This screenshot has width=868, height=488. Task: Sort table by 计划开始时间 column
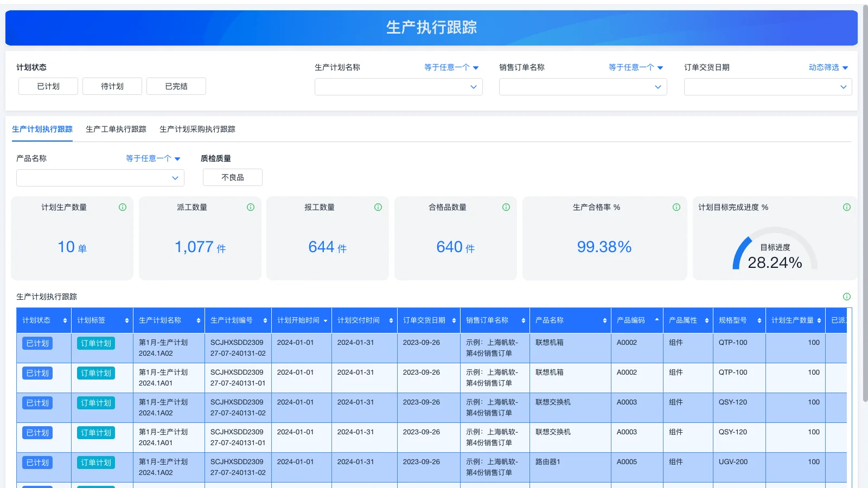coord(325,320)
